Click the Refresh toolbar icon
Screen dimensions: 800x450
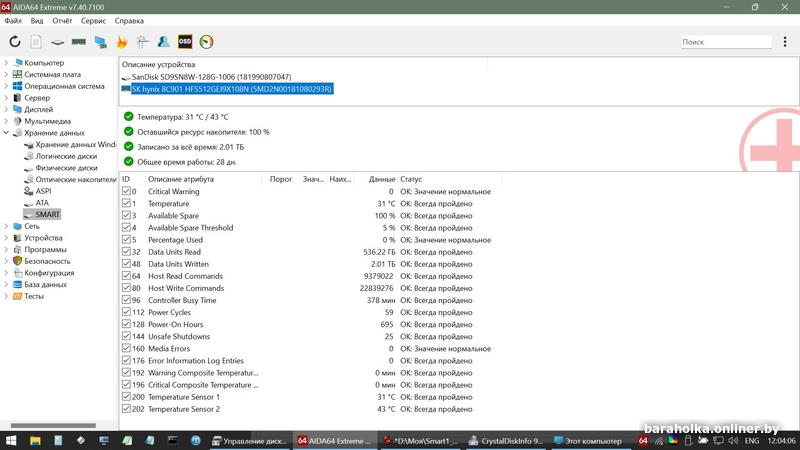click(15, 42)
